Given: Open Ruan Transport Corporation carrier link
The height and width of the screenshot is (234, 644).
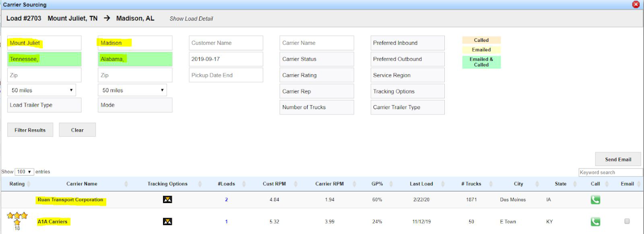Looking at the screenshot, I should pos(71,200).
